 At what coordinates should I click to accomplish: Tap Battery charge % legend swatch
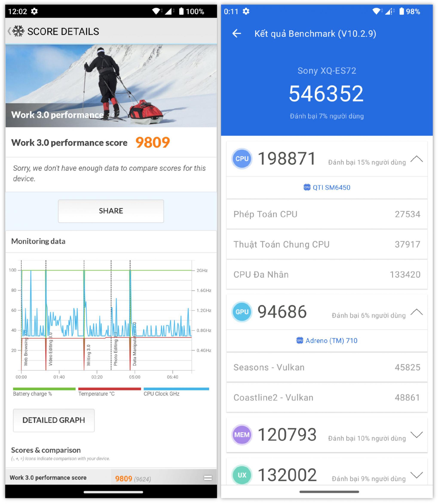pos(44,389)
